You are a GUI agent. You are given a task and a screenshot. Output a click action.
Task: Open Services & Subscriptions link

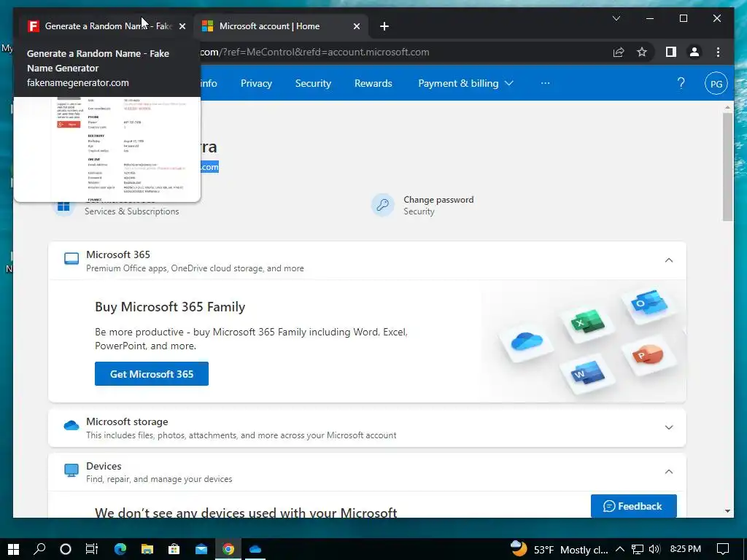[x=132, y=211]
